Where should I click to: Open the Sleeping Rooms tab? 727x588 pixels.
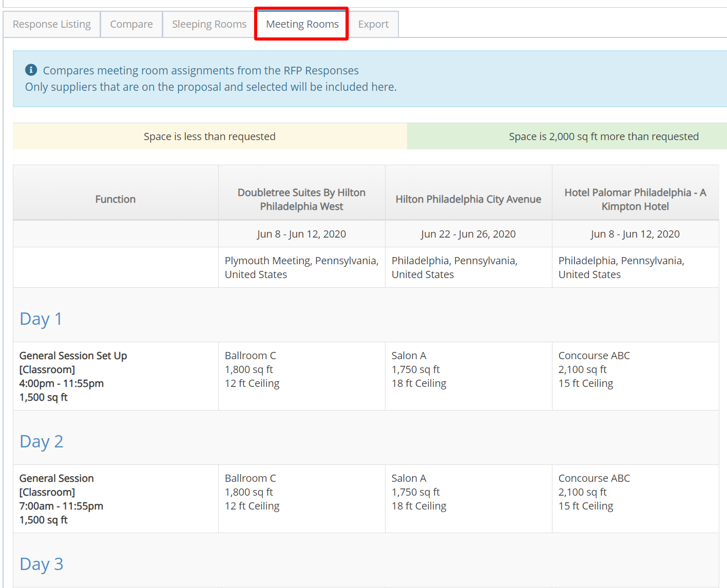point(209,25)
